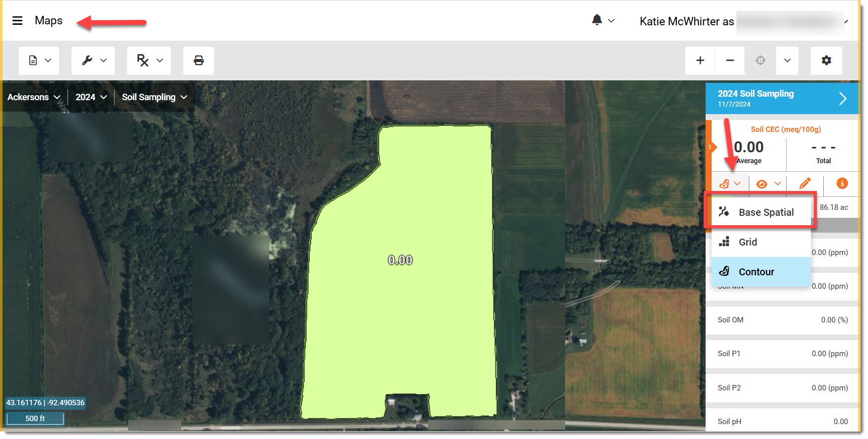868x439 pixels.
Task: Open the hamburger navigation menu
Action: 17,21
